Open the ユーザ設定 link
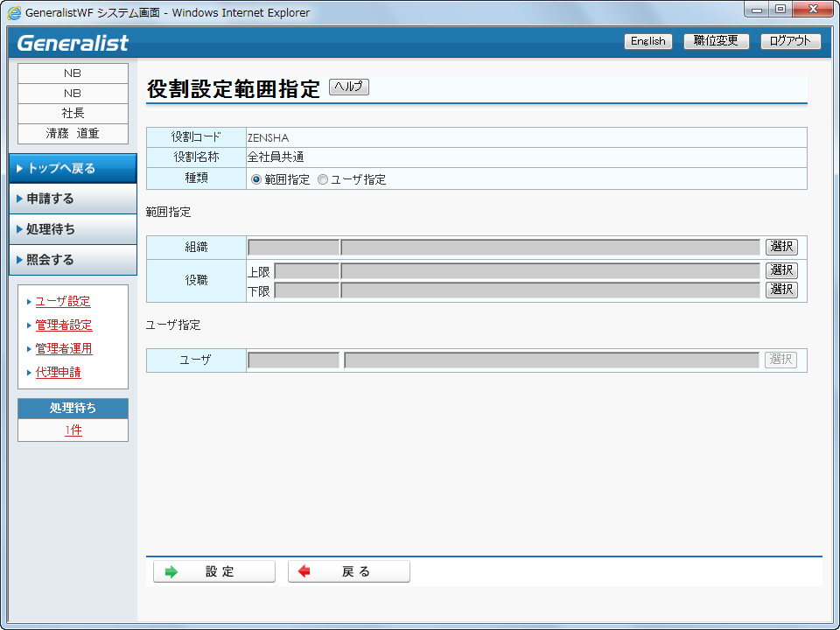This screenshot has width=840, height=630. [63, 302]
